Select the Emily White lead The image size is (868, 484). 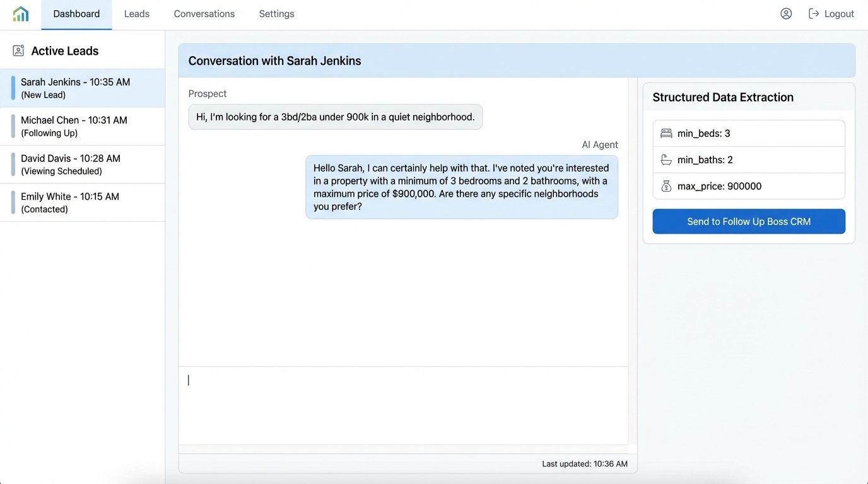[82, 202]
